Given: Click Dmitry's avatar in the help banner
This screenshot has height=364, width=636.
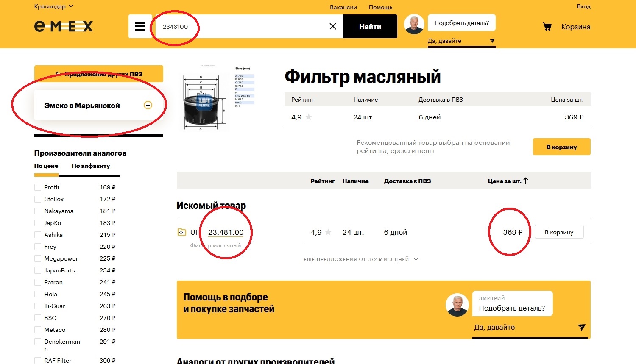Looking at the screenshot, I should coord(457,305).
